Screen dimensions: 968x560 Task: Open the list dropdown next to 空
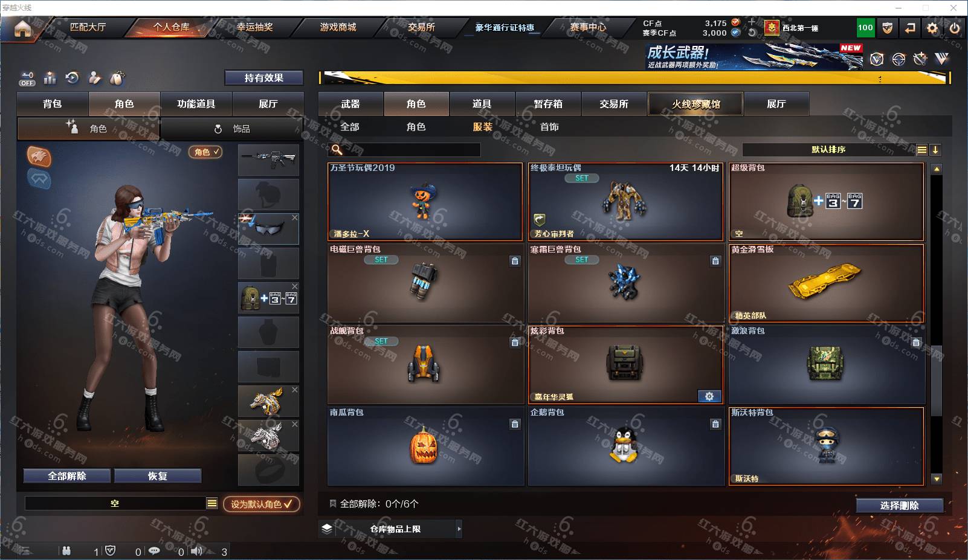(x=212, y=503)
